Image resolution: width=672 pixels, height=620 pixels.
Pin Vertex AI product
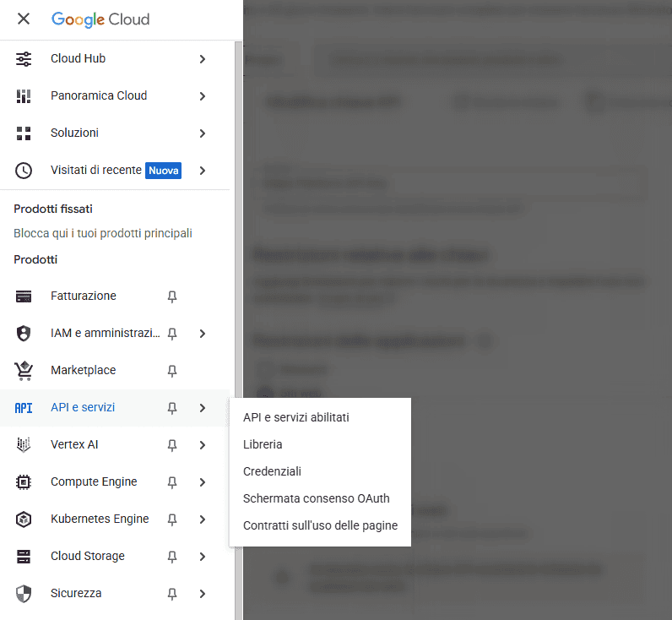pos(172,445)
